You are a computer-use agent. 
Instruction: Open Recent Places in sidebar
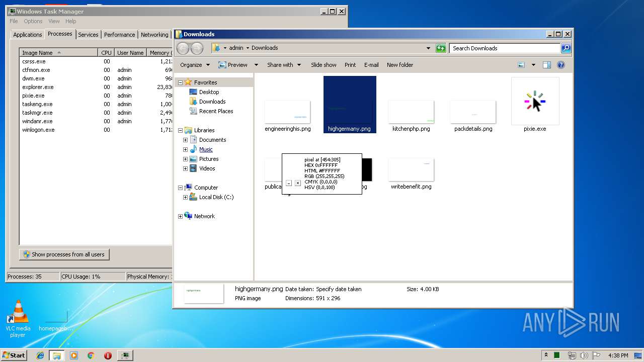click(x=216, y=111)
